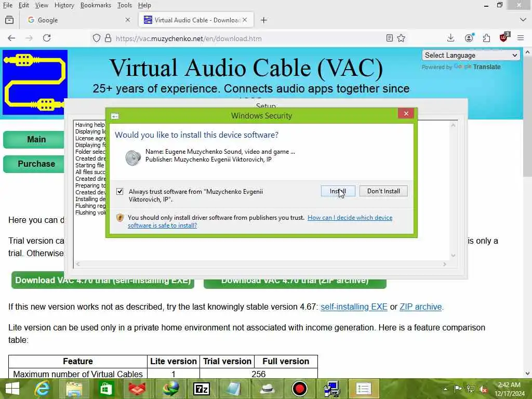
Task: Click Download VAC trial ZIP archive button
Action: point(295,283)
